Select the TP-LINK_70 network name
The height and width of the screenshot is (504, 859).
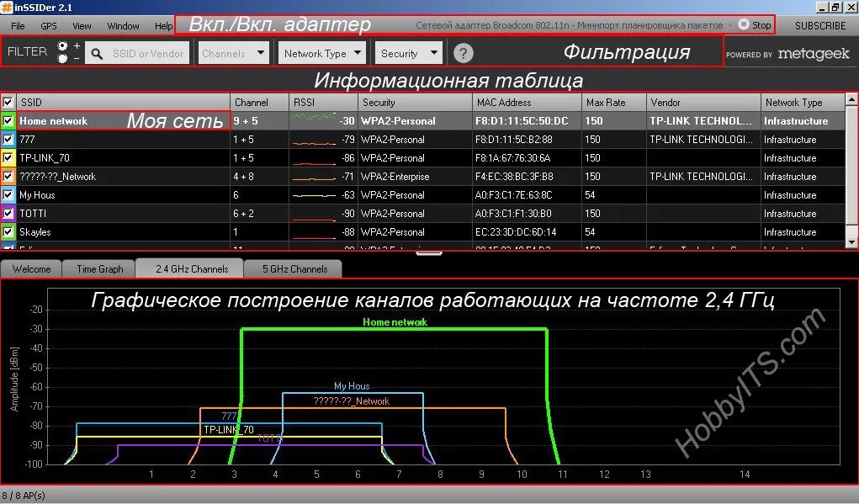(45, 158)
